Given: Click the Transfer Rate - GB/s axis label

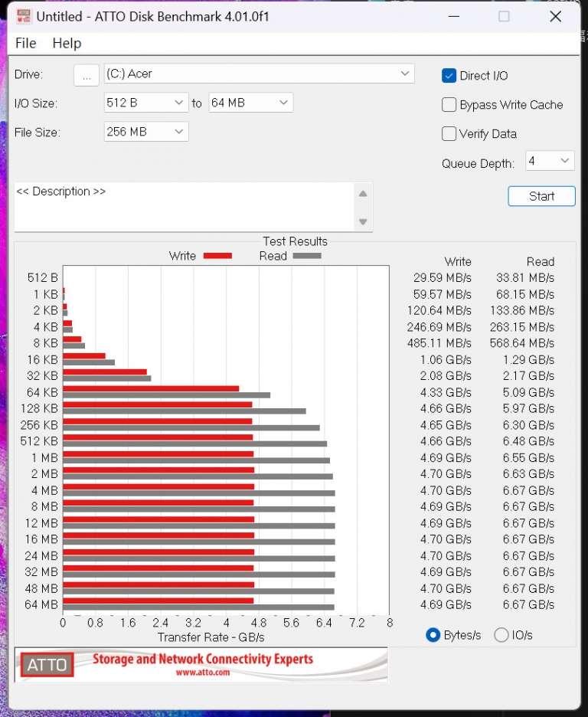Looking at the screenshot, I should pos(211,637).
